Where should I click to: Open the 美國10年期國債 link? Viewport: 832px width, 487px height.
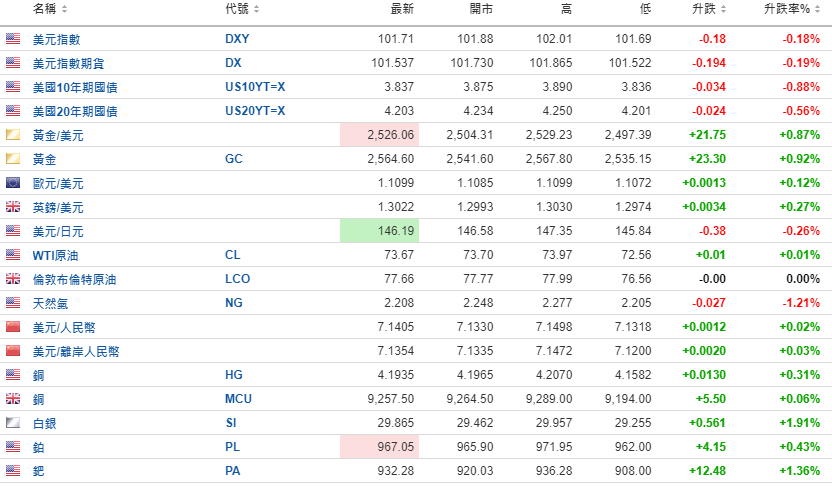click(x=75, y=87)
